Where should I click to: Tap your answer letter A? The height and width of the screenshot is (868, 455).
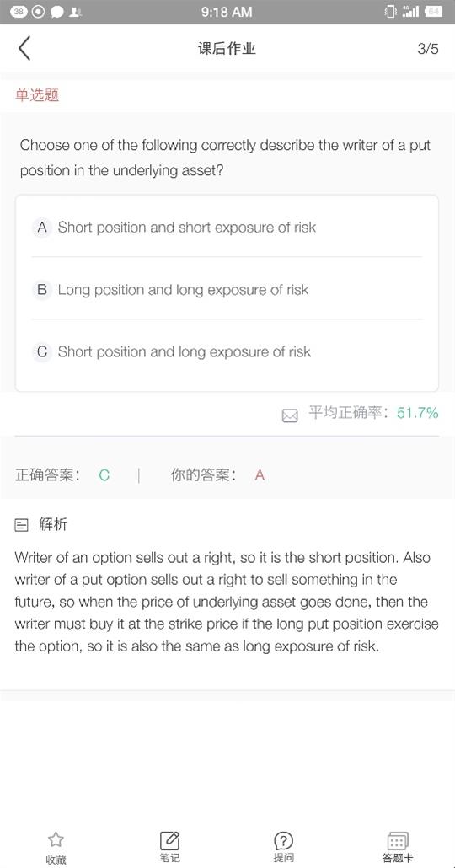(x=260, y=475)
